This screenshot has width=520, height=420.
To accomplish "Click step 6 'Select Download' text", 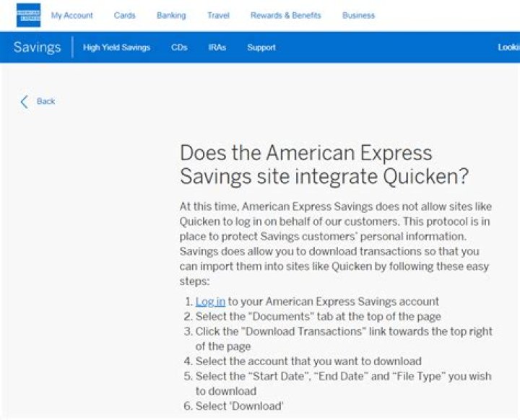I will click(x=240, y=406).
